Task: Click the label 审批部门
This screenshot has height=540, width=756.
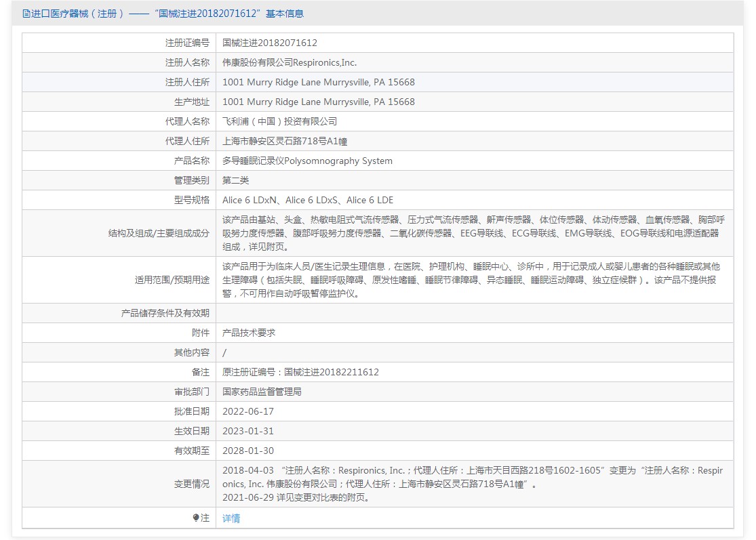Action: 191,392
